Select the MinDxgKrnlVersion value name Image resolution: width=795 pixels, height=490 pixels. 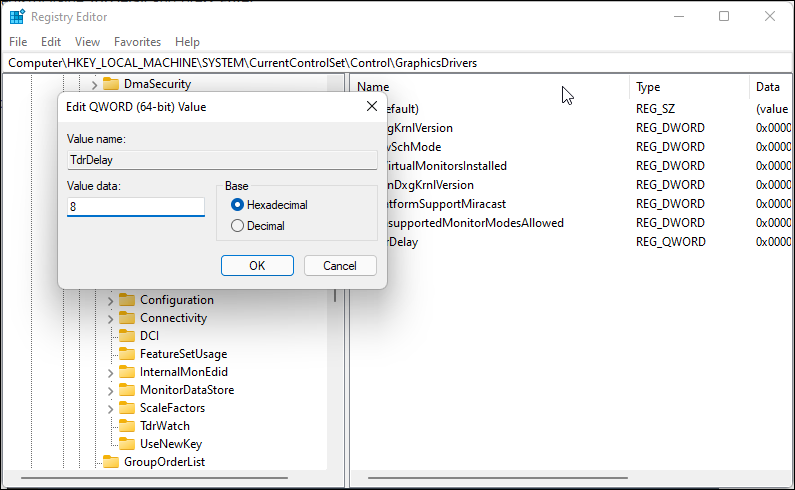pos(430,185)
